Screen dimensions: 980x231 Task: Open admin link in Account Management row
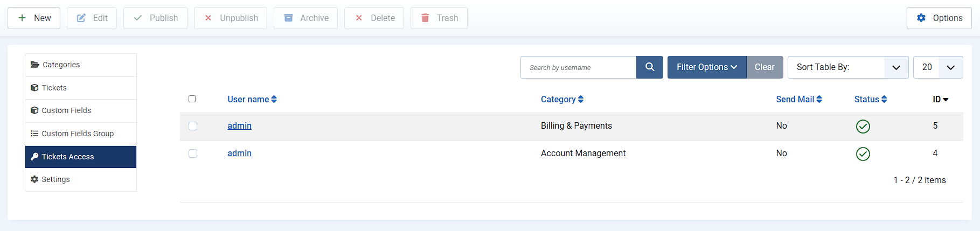pyautogui.click(x=239, y=153)
